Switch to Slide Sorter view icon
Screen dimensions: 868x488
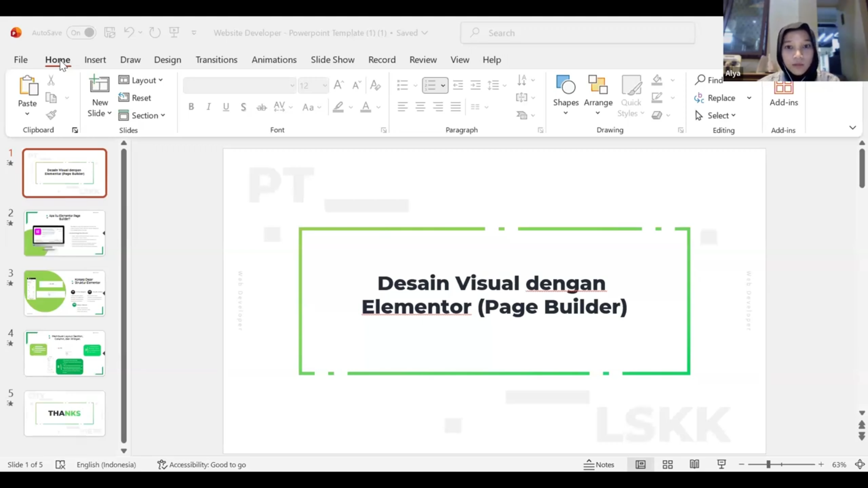point(667,465)
